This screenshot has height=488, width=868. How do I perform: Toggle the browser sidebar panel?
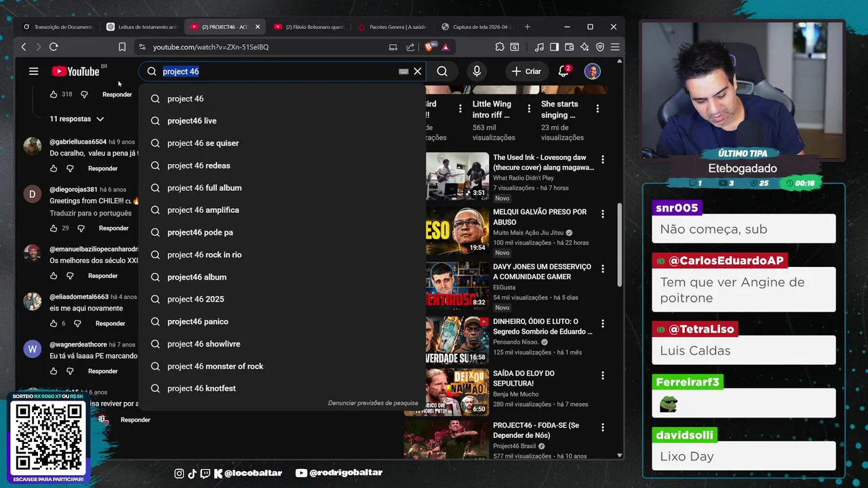(x=554, y=47)
